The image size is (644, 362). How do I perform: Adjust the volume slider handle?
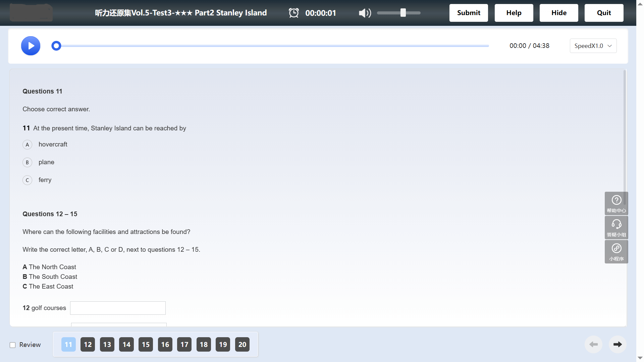click(403, 13)
